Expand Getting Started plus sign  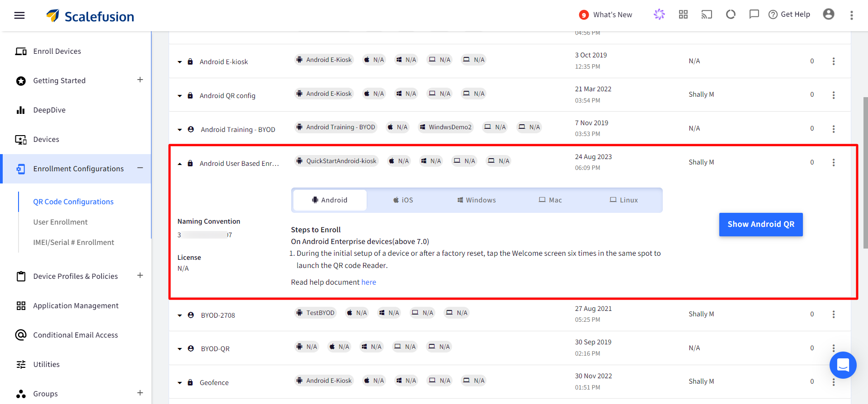pos(140,80)
